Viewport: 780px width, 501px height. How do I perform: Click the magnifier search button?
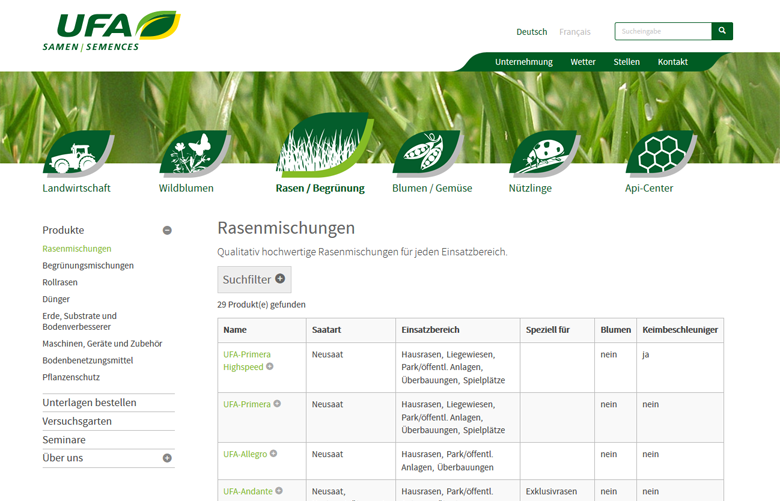(722, 31)
